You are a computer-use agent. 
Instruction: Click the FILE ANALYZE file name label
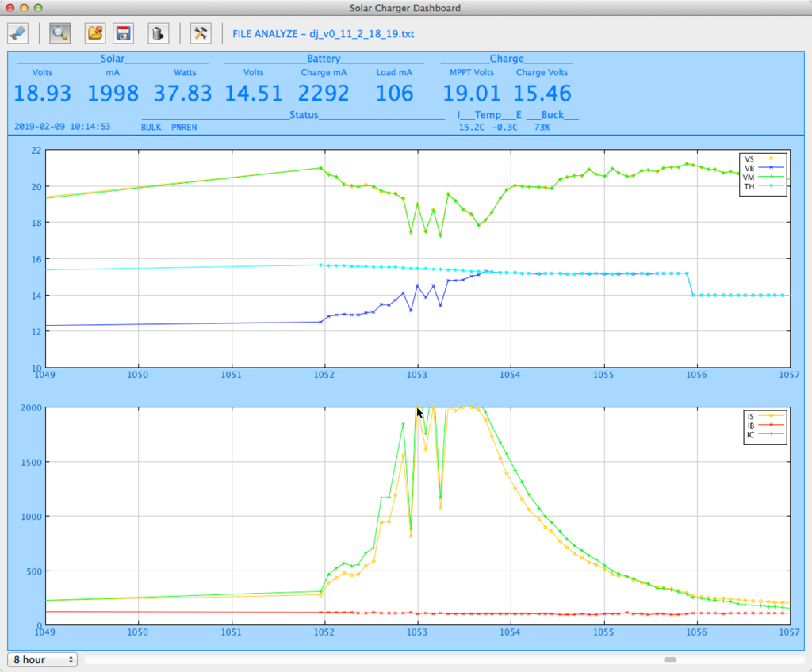point(324,34)
